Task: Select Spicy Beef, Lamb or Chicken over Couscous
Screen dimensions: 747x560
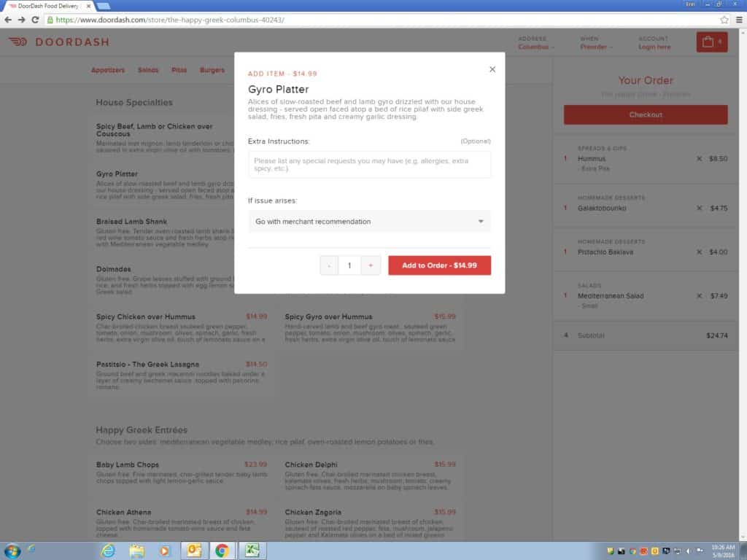Action: click(163, 138)
